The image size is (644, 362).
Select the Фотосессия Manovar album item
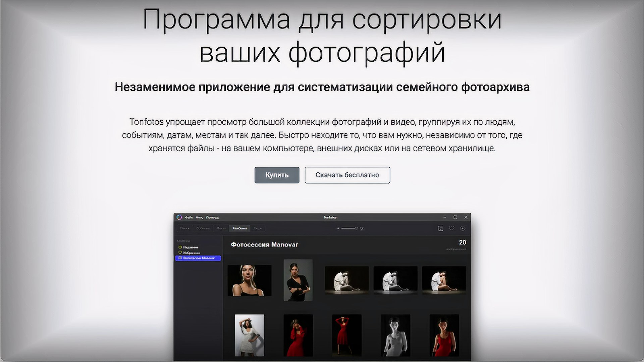point(199,258)
